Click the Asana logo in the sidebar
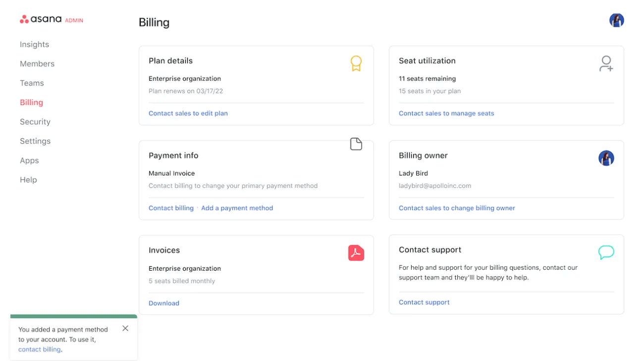The width and height of the screenshot is (644, 361). [41, 20]
